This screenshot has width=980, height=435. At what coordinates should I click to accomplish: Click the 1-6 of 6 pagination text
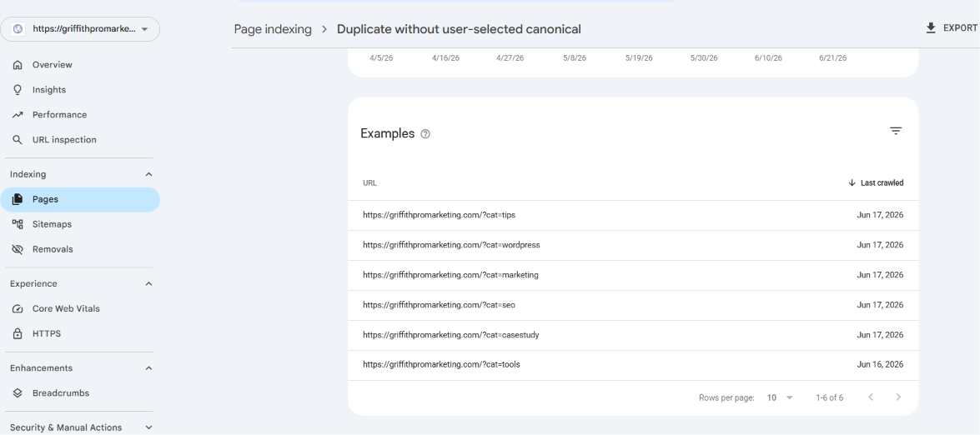(829, 397)
